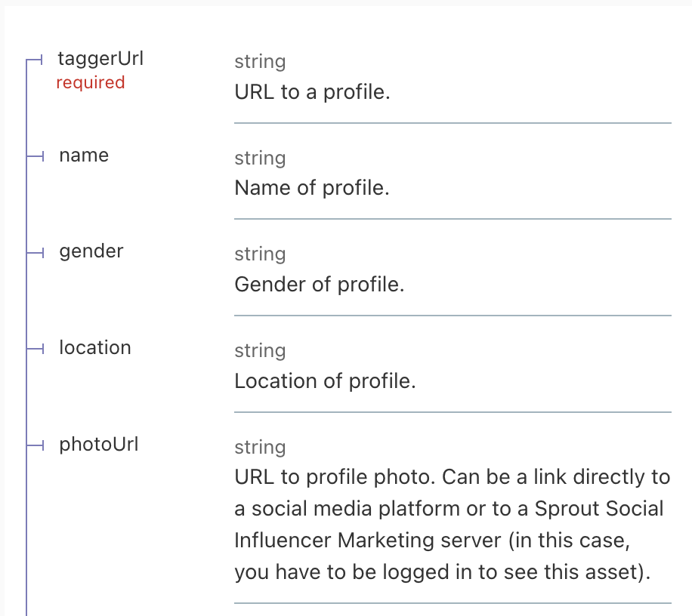Click the tree branch connector beside taggerUrl
The height and width of the screenshot is (616, 692).
click(36, 60)
